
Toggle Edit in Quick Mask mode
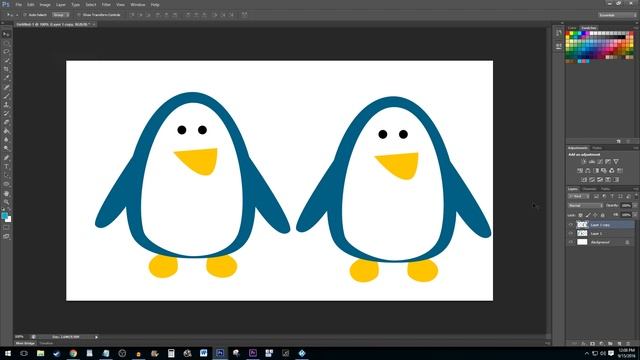pyautogui.click(x=6, y=228)
